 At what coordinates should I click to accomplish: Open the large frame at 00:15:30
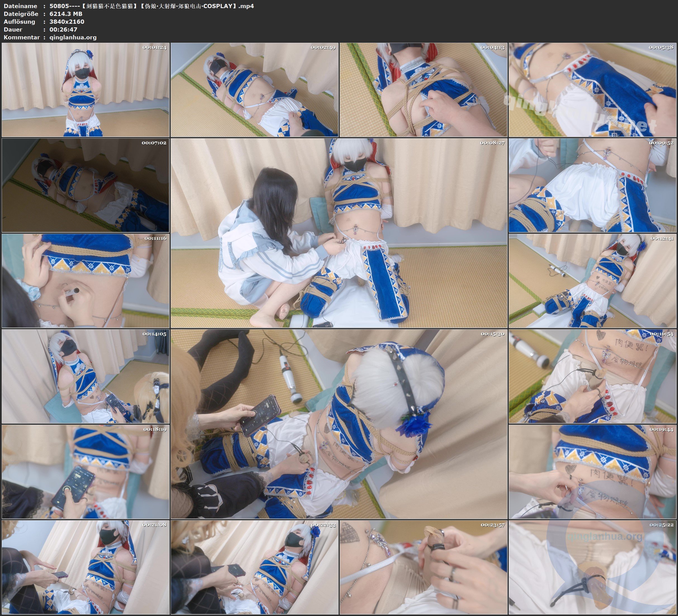339,424
